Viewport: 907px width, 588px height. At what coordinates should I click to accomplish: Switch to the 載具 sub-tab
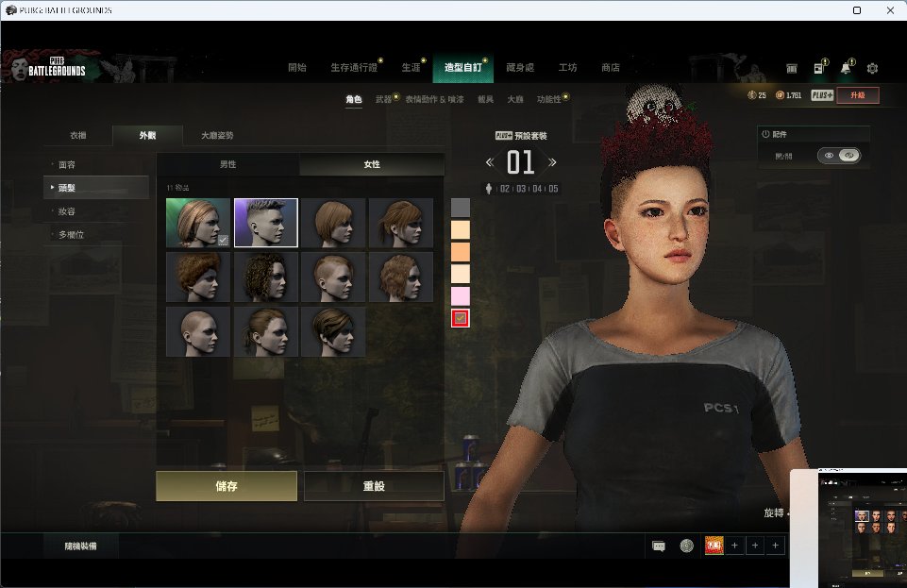[485, 99]
